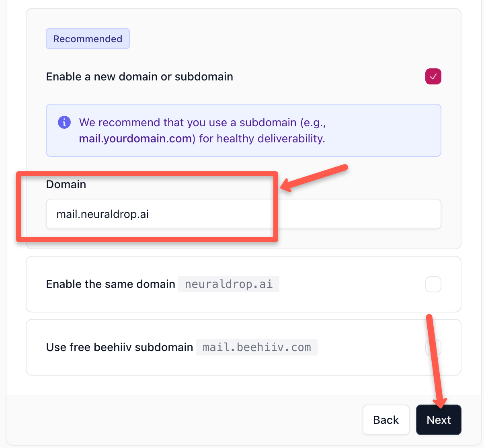The height and width of the screenshot is (448, 484).
Task: Click the Next button
Action: (x=439, y=420)
